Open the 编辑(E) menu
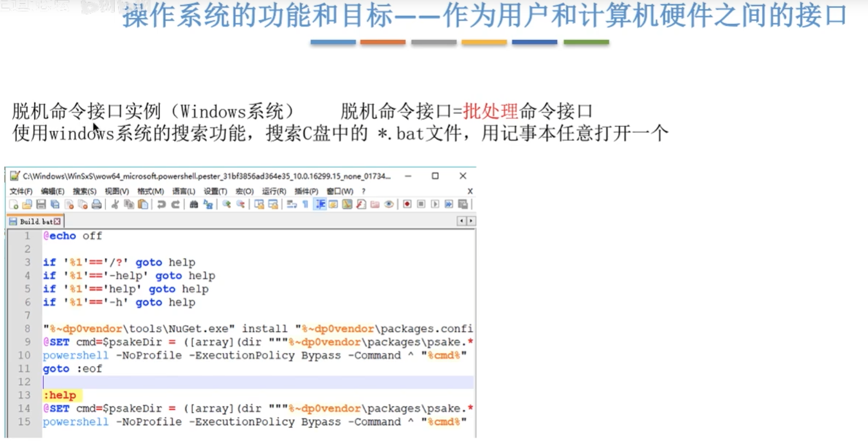The width and height of the screenshot is (868, 448). click(52, 191)
